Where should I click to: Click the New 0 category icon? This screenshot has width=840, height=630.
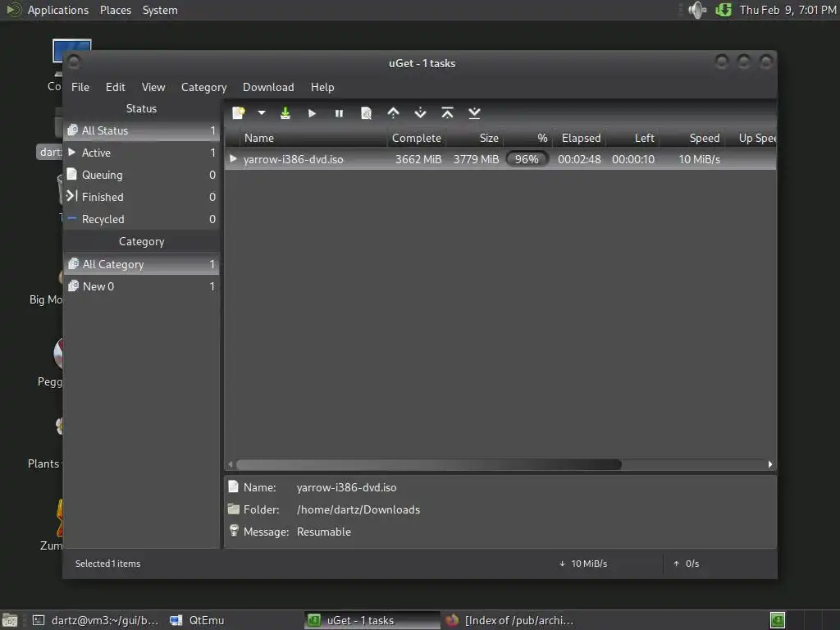(x=73, y=286)
